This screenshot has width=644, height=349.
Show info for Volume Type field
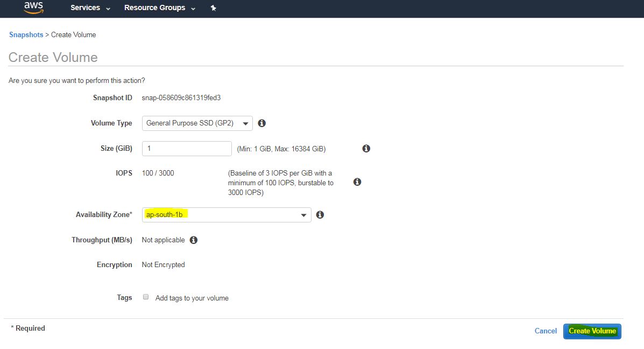262,123
